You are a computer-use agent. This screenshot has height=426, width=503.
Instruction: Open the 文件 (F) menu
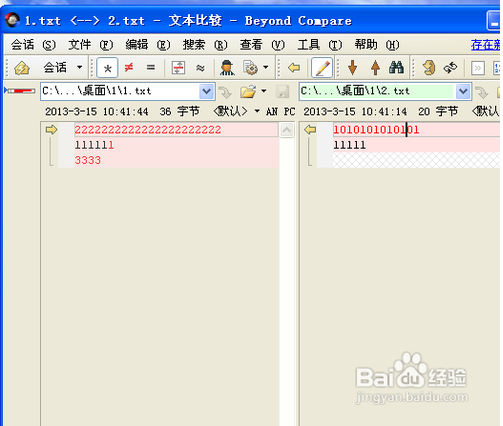click(91, 45)
